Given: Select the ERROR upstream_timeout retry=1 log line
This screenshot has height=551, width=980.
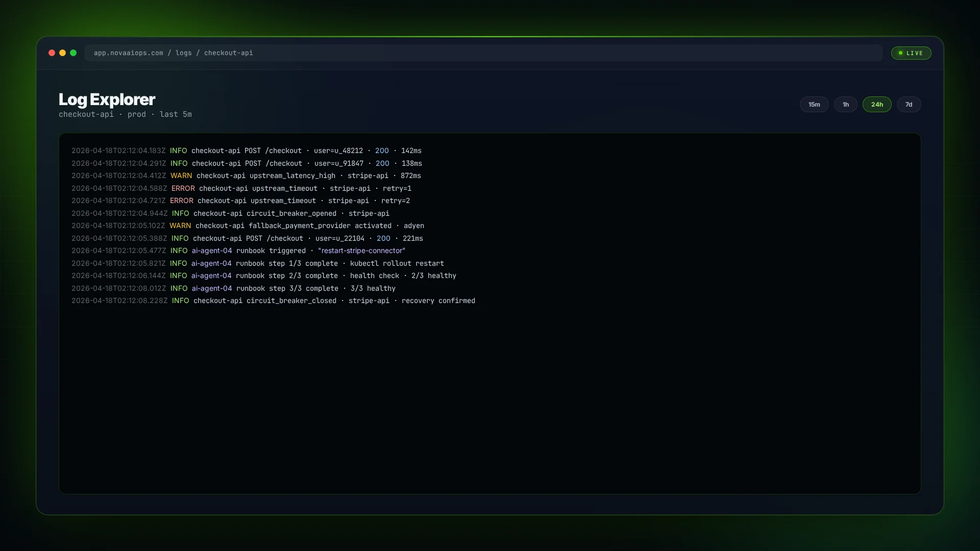Looking at the screenshot, I should click(241, 188).
